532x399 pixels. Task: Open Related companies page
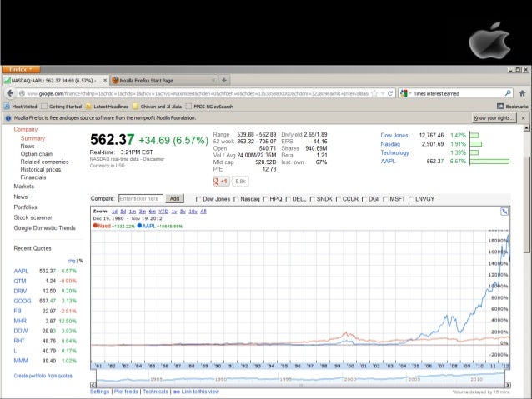click(x=44, y=162)
